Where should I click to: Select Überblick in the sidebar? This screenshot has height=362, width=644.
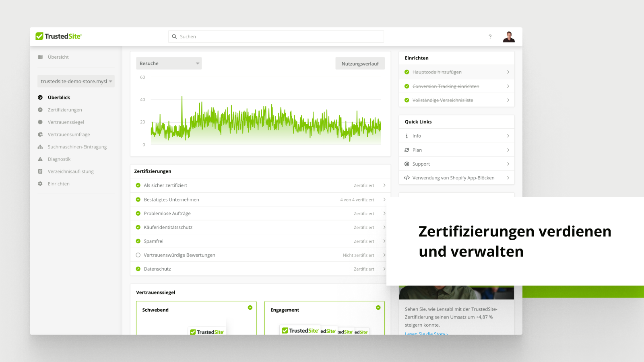click(x=59, y=97)
